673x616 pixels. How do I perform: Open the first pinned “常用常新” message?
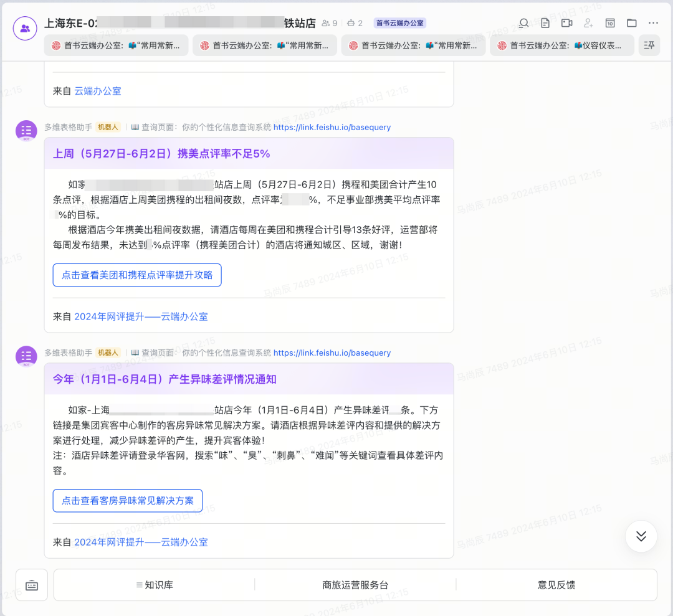(117, 45)
